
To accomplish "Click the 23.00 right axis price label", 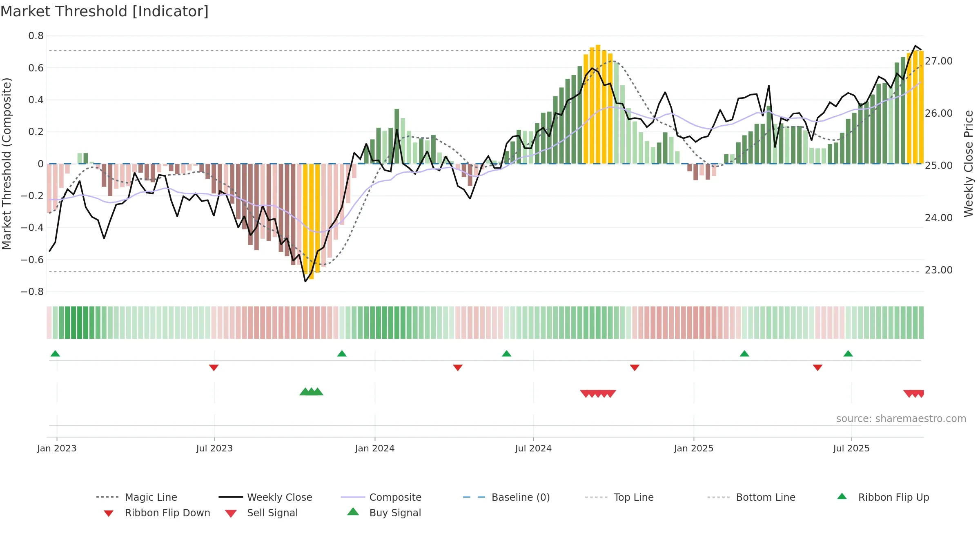I will (x=939, y=270).
